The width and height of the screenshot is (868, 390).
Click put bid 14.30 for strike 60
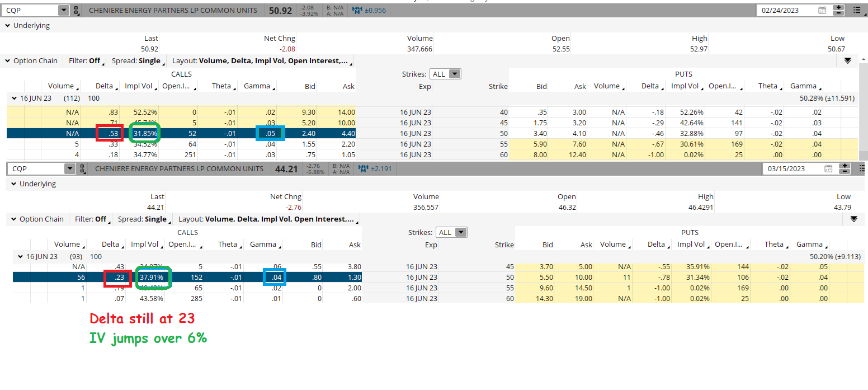[x=544, y=299]
